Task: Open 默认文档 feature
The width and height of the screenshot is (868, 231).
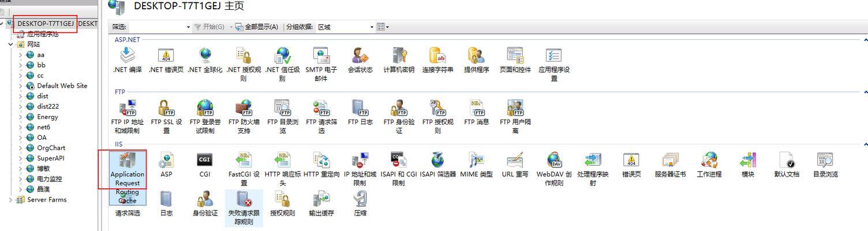Action: (x=787, y=165)
